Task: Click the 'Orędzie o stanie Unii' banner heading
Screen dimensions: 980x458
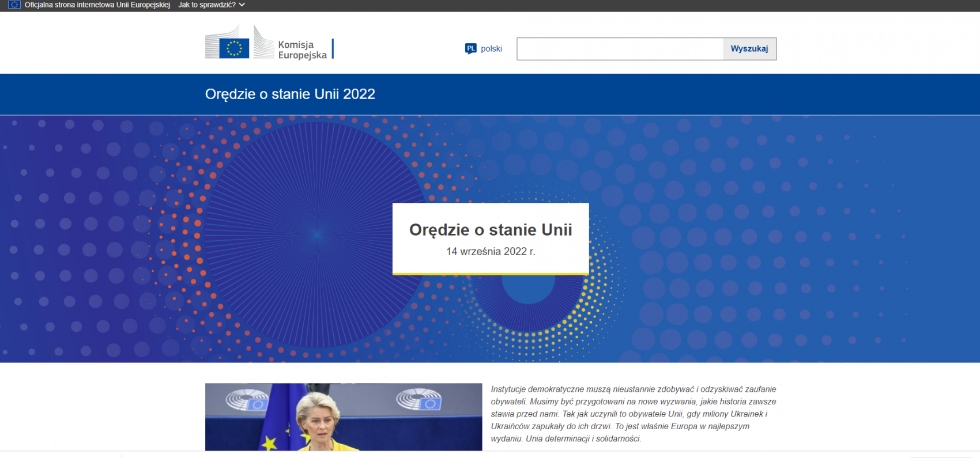Action: click(491, 230)
